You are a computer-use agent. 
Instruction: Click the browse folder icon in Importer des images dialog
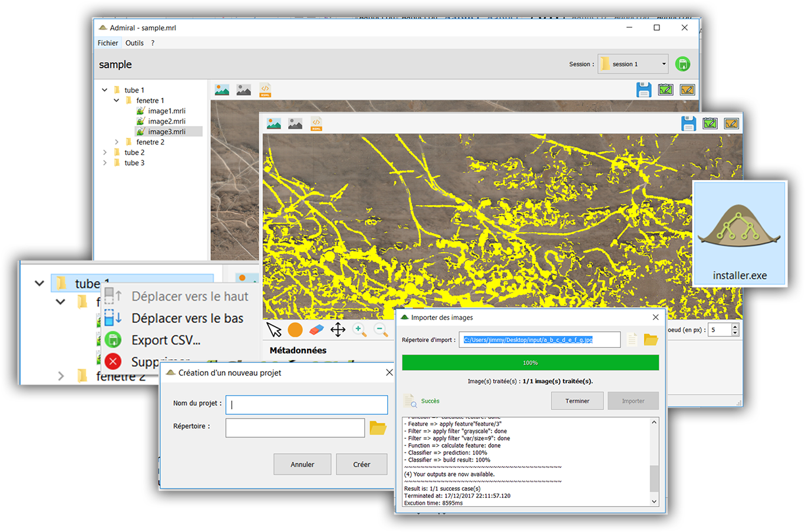point(651,339)
